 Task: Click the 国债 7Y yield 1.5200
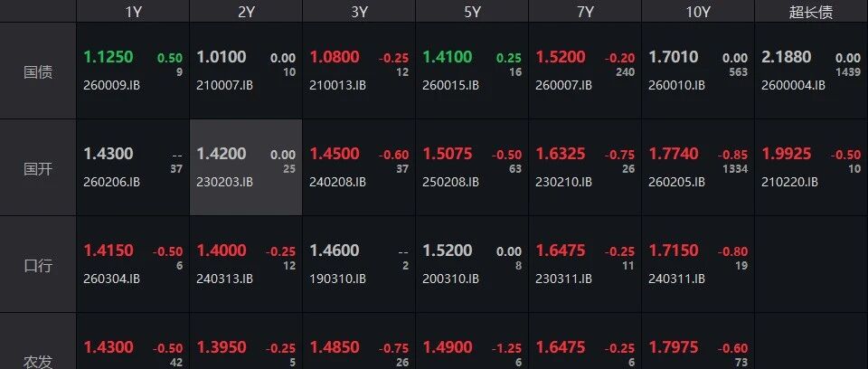(x=561, y=56)
